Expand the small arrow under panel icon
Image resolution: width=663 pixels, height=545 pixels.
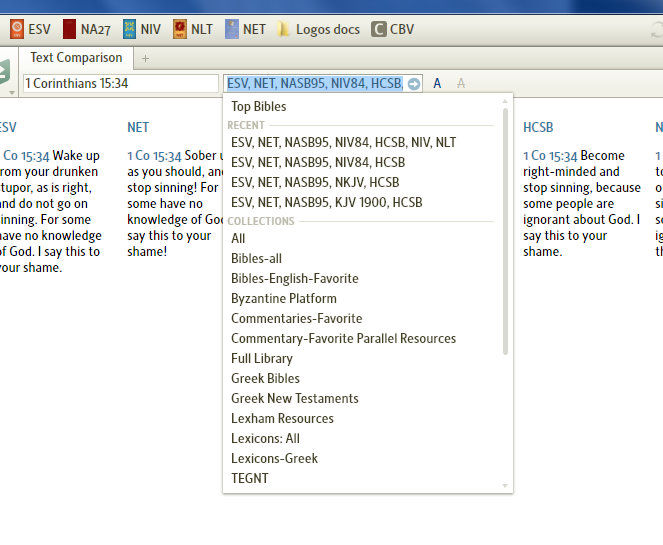coord(12,93)
